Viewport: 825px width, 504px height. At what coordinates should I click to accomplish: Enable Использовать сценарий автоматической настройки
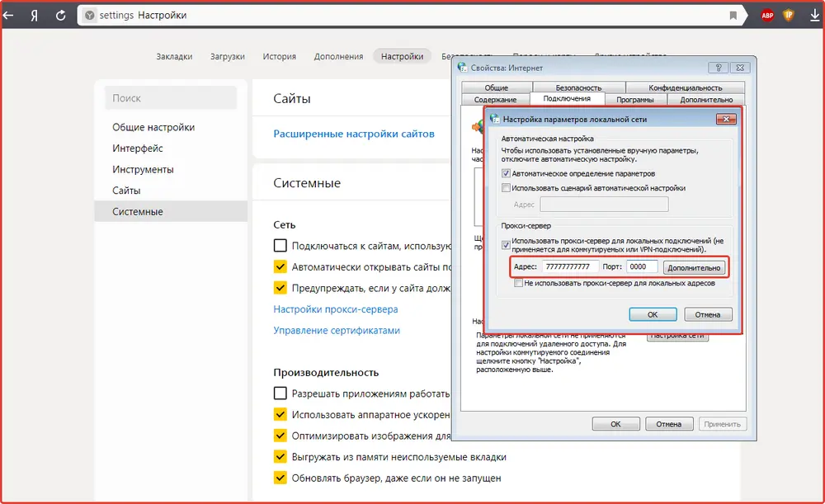(507, 188)
